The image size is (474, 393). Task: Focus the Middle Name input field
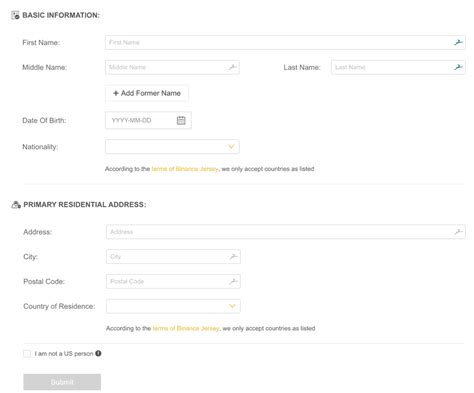(172, 67)
